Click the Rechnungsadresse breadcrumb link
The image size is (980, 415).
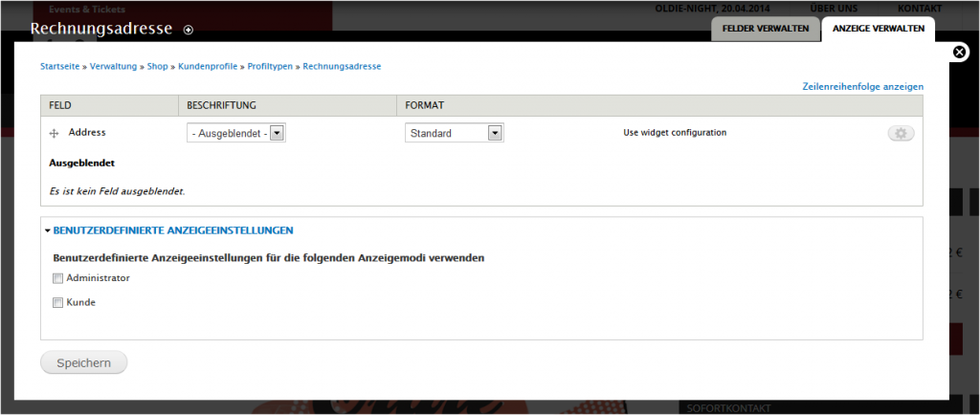point(342,67)
